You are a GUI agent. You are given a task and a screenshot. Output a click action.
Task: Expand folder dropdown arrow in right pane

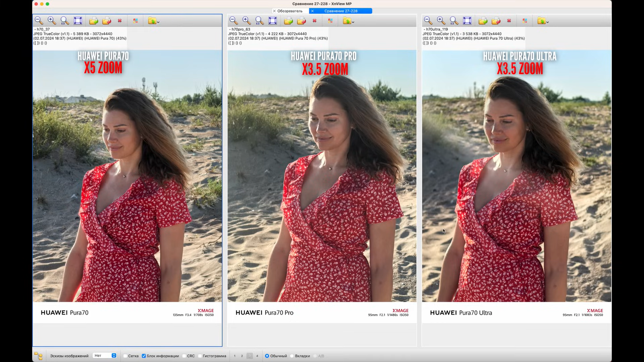coord(547,22)
